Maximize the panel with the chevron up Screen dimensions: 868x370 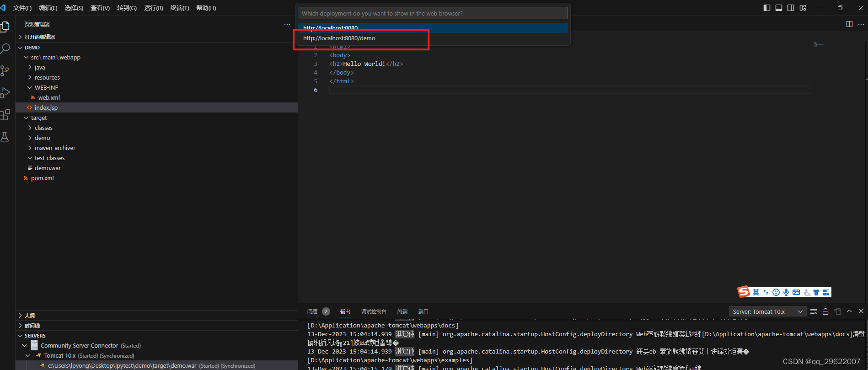(849, 311)
